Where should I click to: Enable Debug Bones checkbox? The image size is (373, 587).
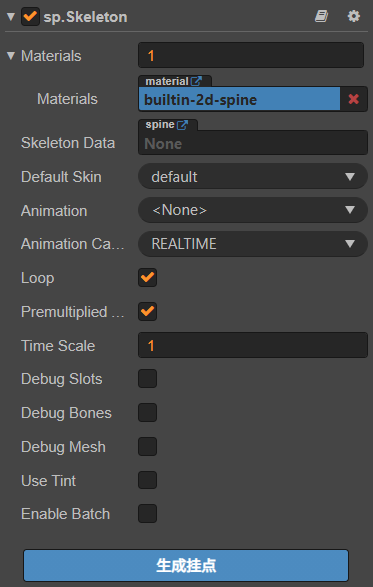148,413
